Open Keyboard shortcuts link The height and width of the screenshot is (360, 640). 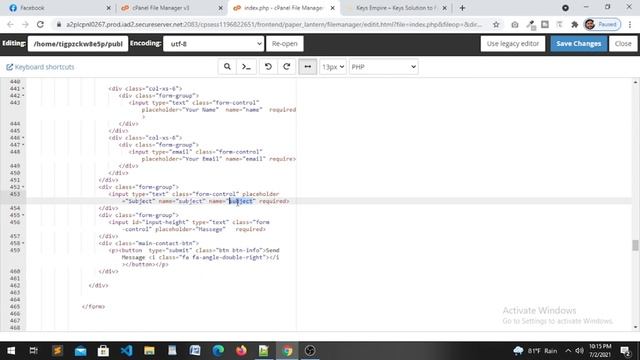click(x=40, y=67)
